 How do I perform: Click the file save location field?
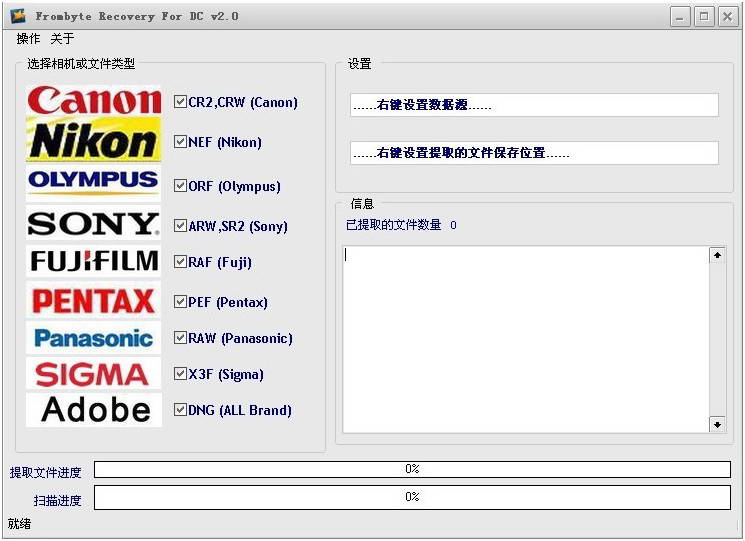tap(535, 153)
